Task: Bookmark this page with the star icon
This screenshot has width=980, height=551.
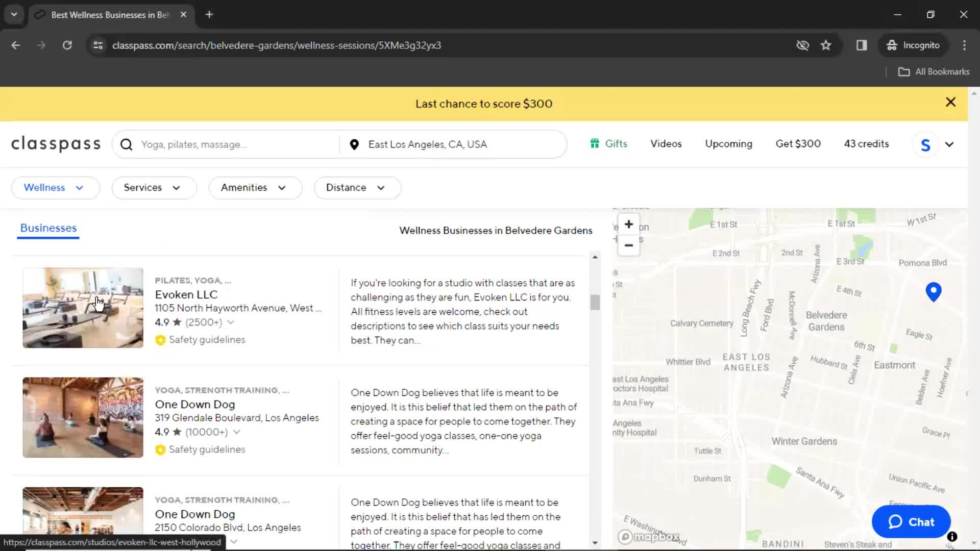Action: coord(826,45)
